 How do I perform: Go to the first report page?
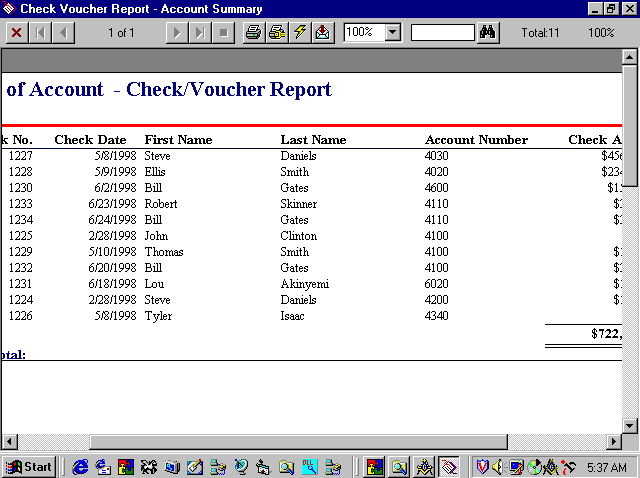point(41,33)
